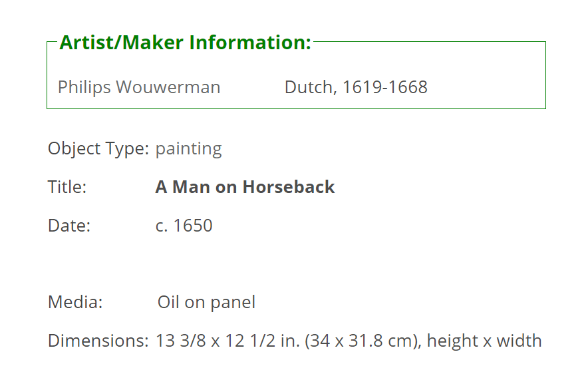
Task: Click the Object Type label
Action: coord(98,149)
